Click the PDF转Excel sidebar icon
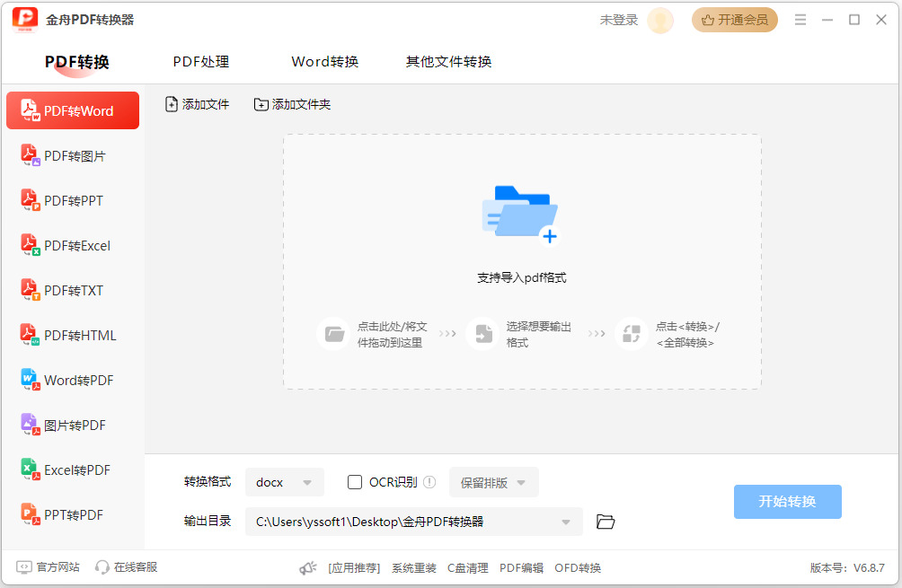Viewport: 902px width, 588px height. point(30,245)
